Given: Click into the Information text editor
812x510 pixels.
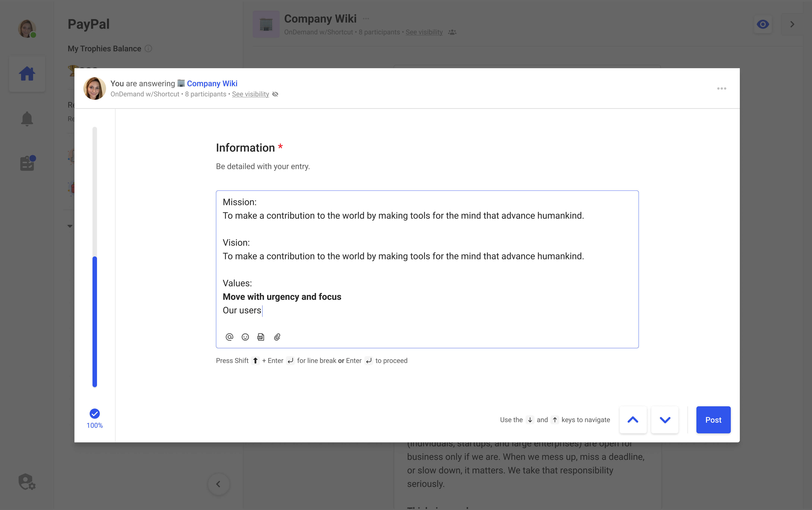Looking at the screenshot, I should 427,269.
